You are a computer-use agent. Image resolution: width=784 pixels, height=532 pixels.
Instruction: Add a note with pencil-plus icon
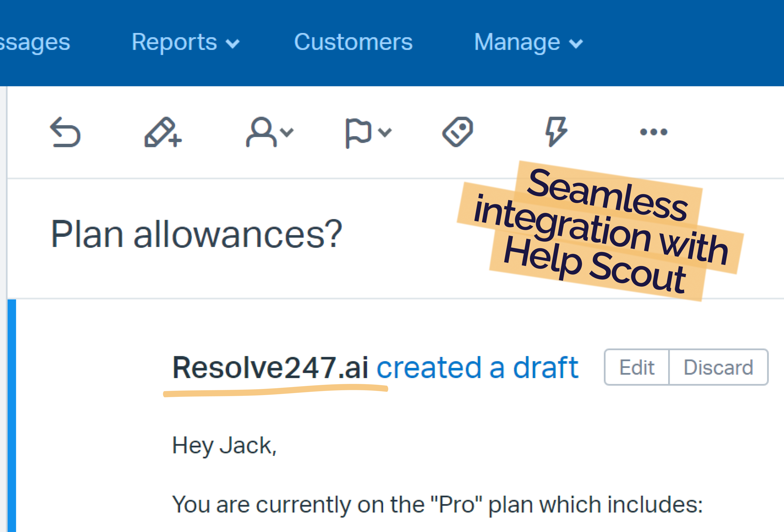163,132
